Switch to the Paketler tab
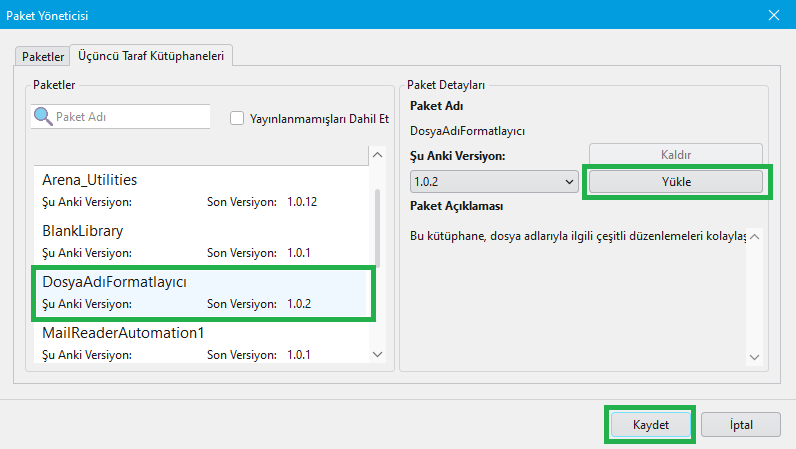Image resolution: width=796 pixels, height=449 pixels. 43,56
